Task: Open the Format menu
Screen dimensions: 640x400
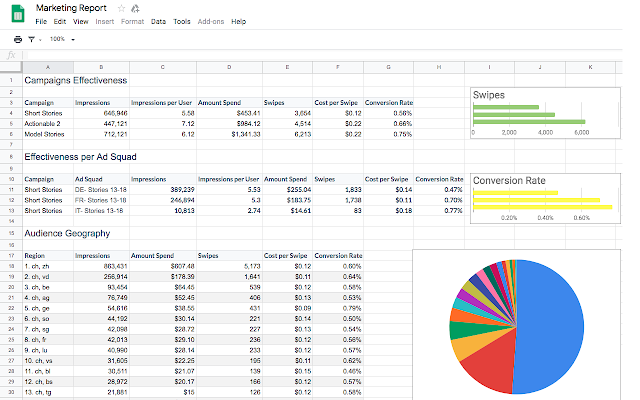Action: point(132,22)
